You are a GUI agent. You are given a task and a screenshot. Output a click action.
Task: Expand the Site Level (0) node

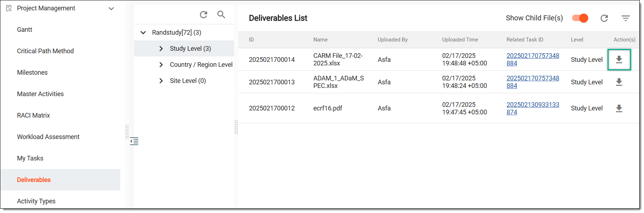click(161, 81)
